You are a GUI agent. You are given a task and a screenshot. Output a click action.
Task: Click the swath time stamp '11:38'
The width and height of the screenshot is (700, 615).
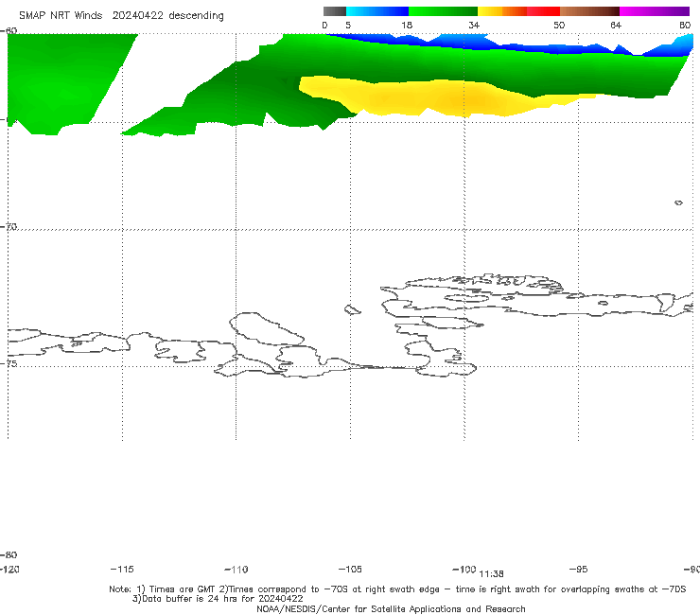click(491, 574)
